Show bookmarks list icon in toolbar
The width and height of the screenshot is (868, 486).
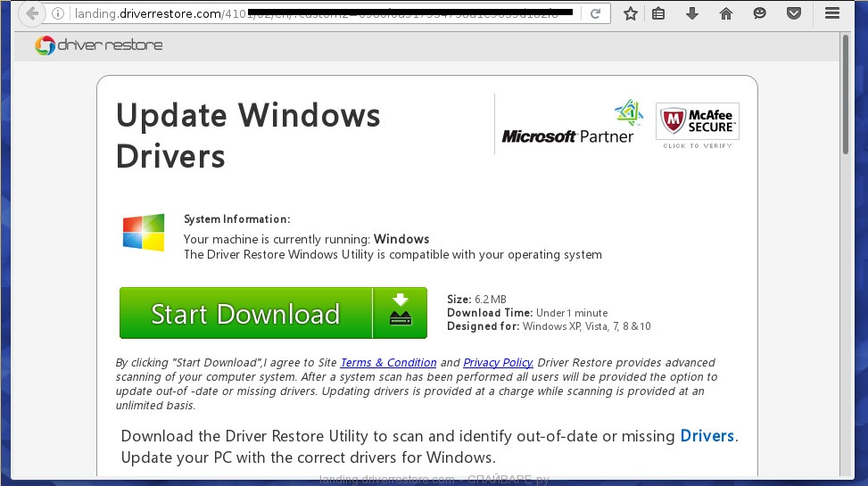click(x=659, y=13)
